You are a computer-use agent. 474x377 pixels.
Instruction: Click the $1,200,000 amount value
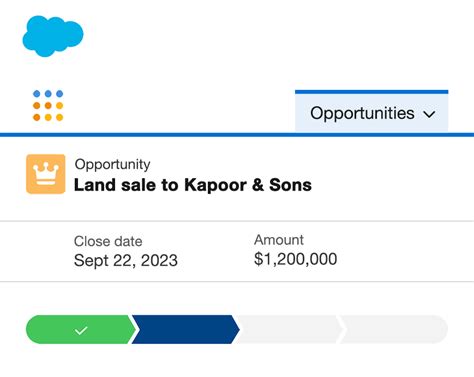[295, 259]
